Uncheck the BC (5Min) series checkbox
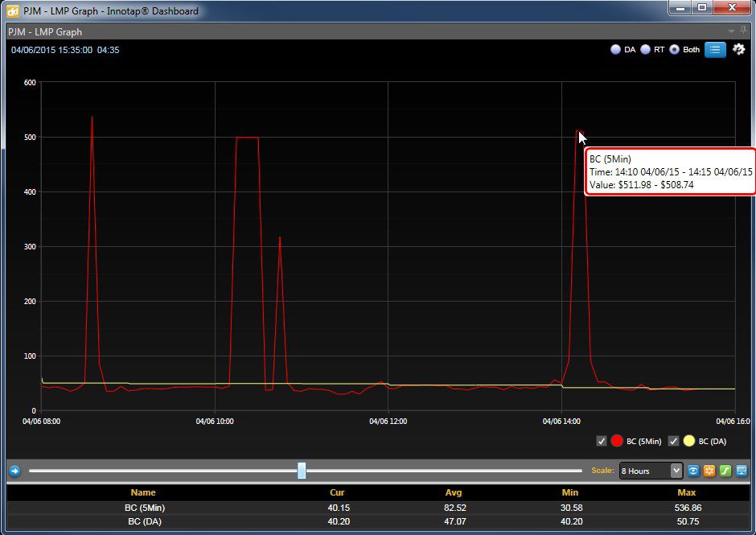The height and width of the screenshot is (535, 756). 602,441
